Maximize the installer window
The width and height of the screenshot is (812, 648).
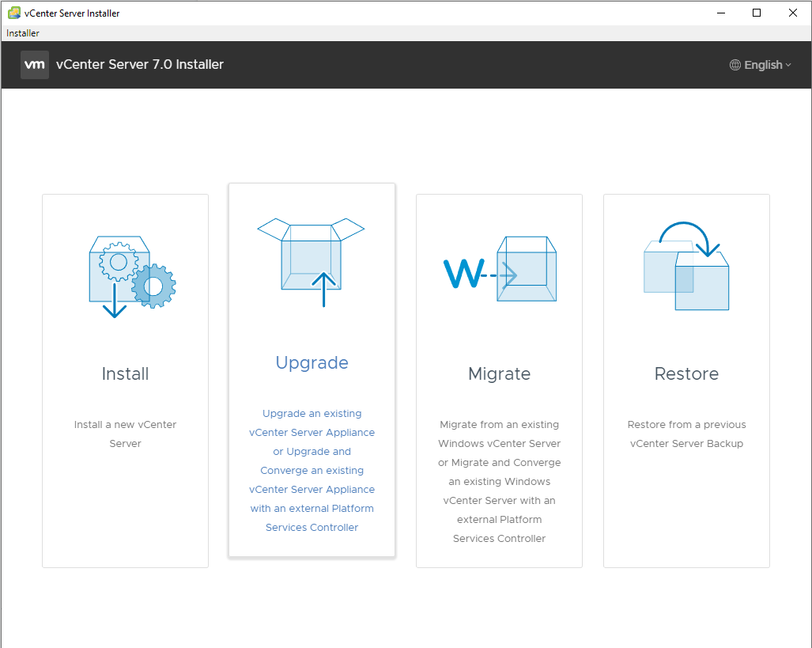(757, 13)
